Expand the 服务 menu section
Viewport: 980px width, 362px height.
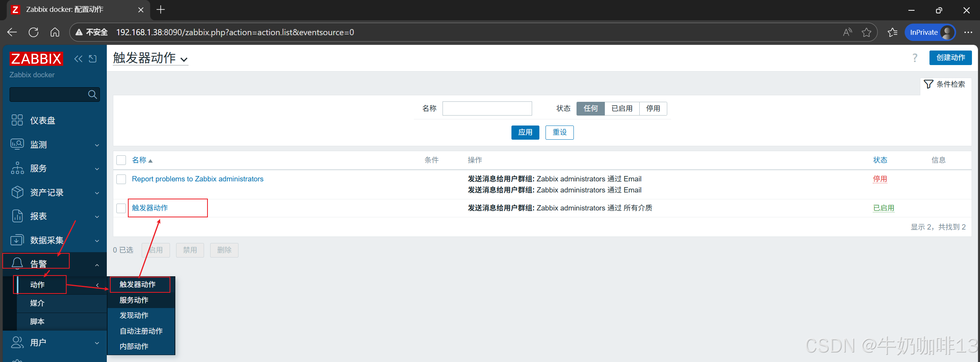point(97,169)
